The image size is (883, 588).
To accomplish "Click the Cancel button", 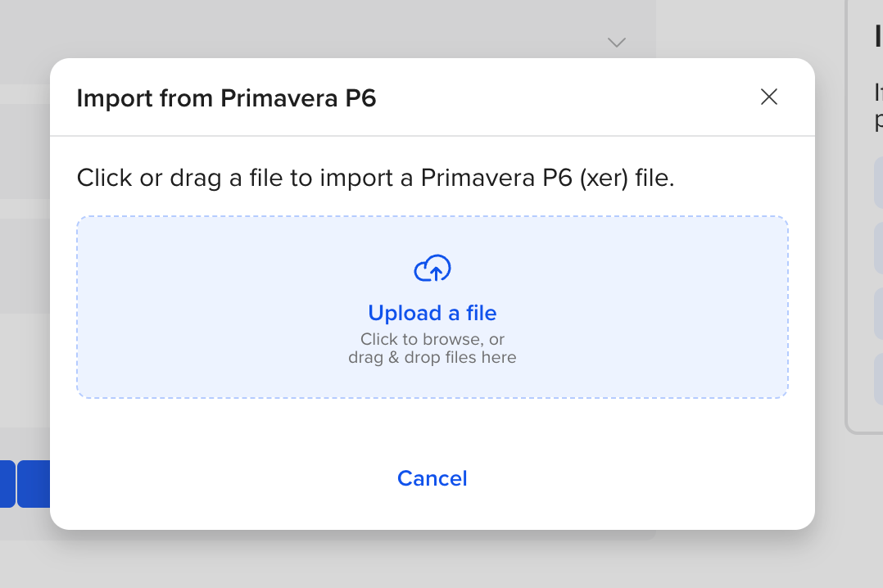I will pos(432,478).
